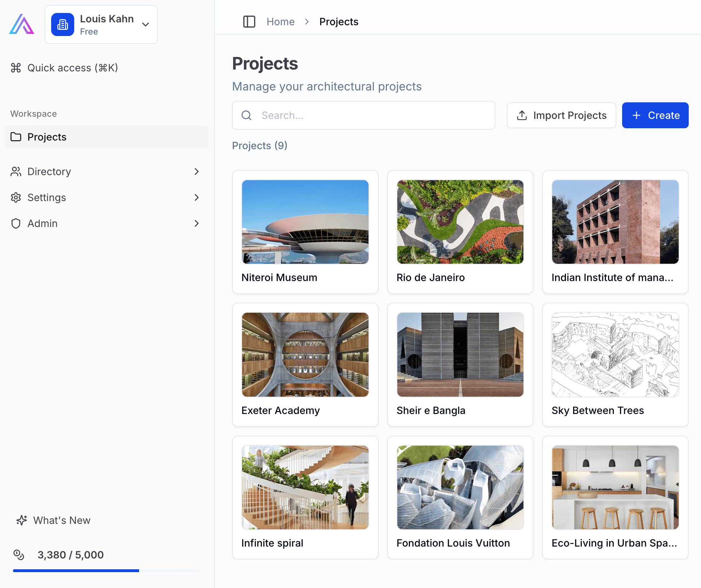The width and height of the screenshot is (701, 588).
Task: Click the plus icon on Create
Action: tap(637, 115)
